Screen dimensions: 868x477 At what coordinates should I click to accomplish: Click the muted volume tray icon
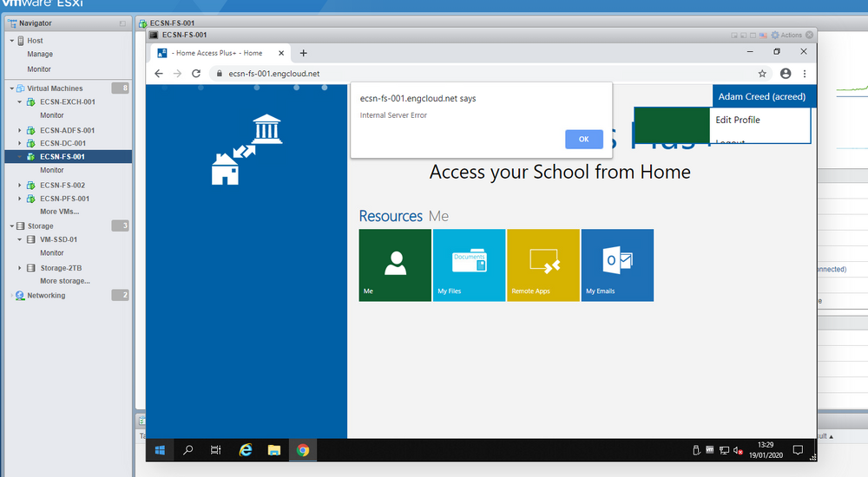738,450
